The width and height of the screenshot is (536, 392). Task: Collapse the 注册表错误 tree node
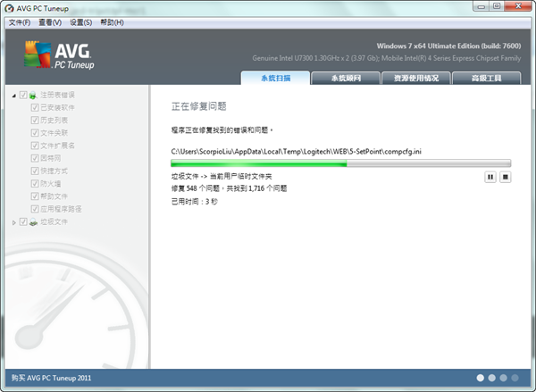[x=14, y=96]
